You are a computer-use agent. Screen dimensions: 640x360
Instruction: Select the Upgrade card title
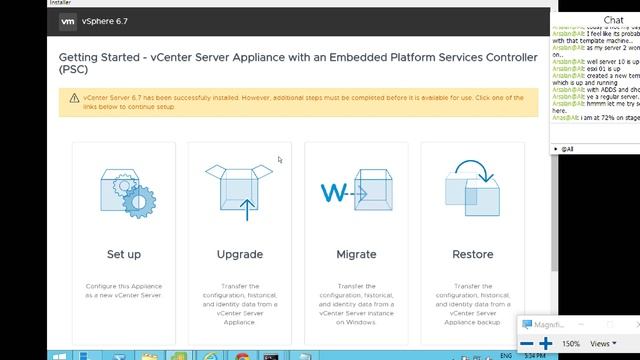(240, 255)
